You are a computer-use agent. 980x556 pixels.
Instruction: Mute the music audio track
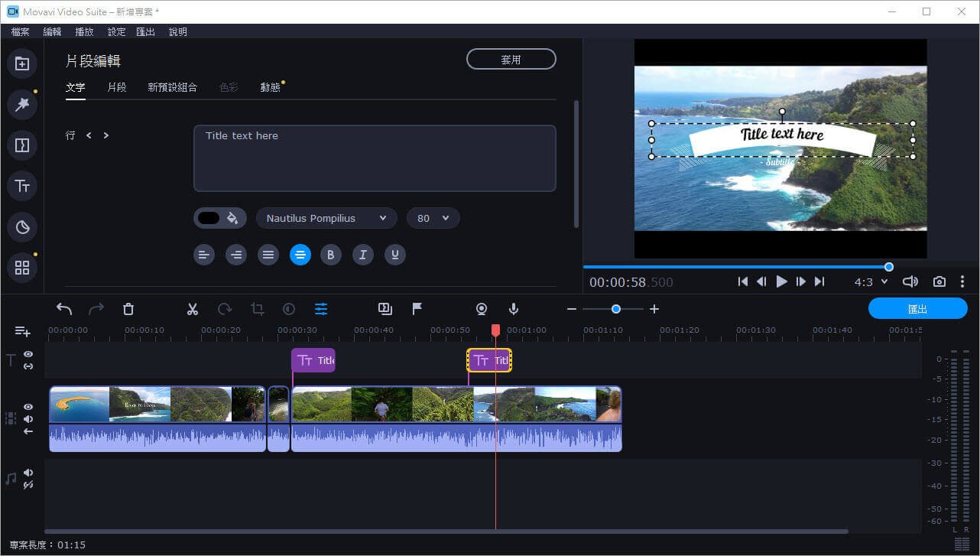tap(28, 473)
